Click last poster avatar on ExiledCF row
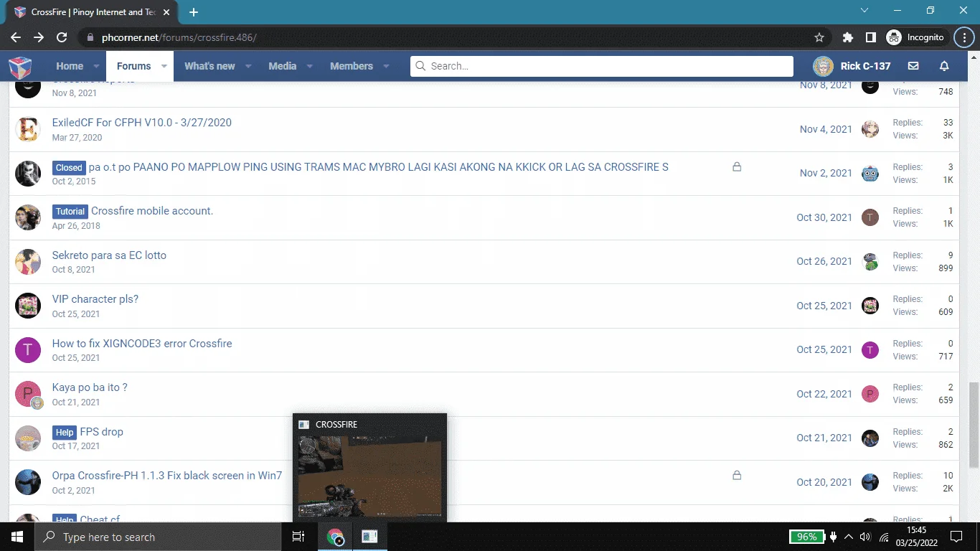The height and width of the screenshot is (551, 980). 870,129
